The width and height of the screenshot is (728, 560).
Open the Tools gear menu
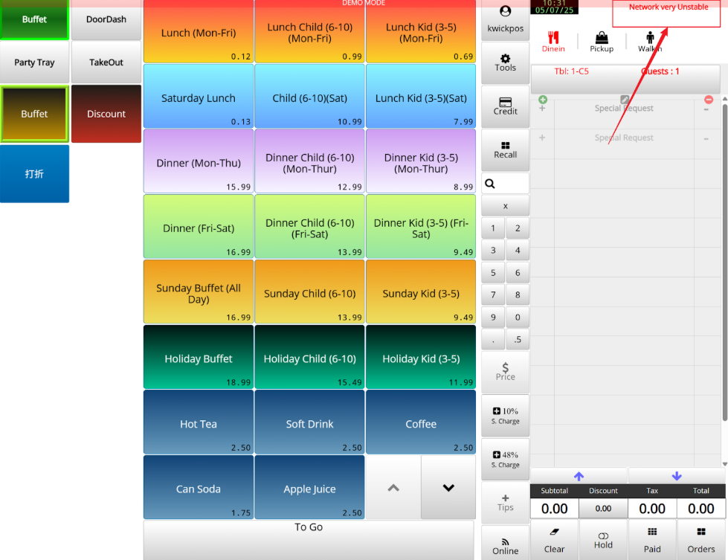tap(505, 62)
